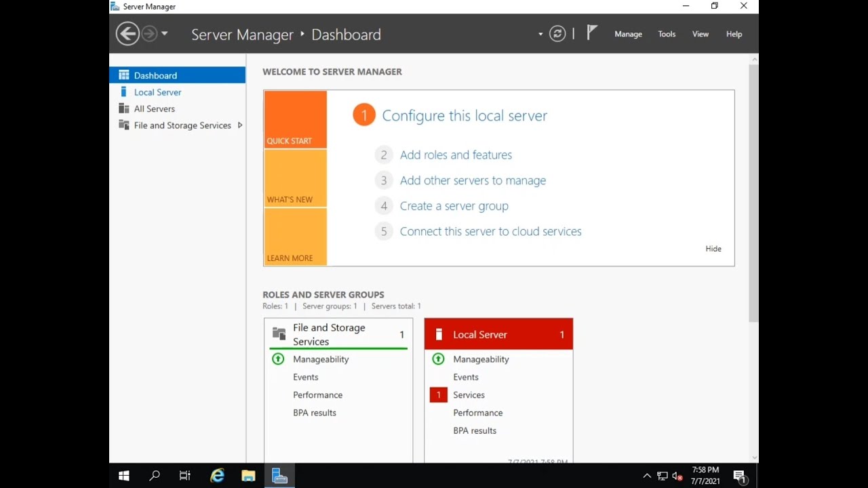
Task: Click the vertical scrollbar of dashboard
Action: click(753, 193)
